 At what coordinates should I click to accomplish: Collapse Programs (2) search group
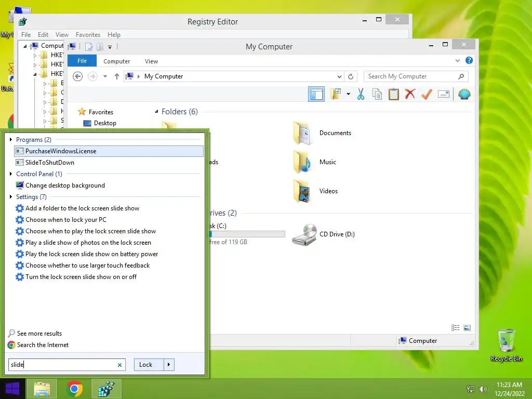(11, 139)
